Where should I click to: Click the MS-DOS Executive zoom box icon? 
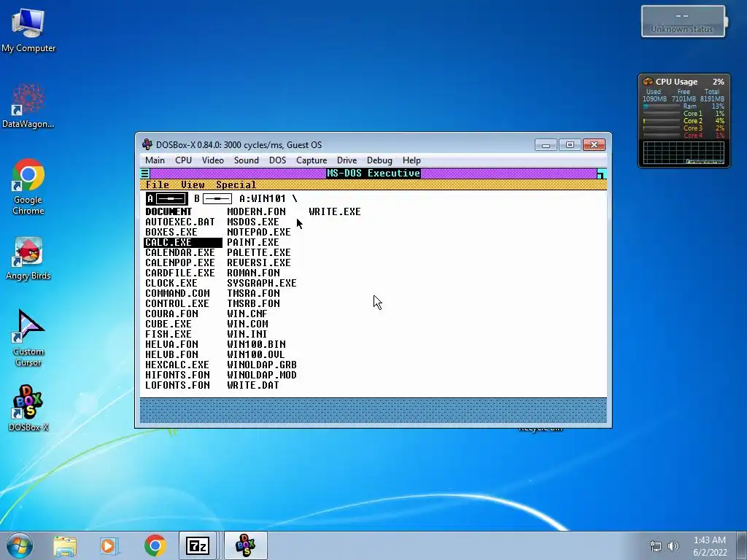tap(601, 174)
